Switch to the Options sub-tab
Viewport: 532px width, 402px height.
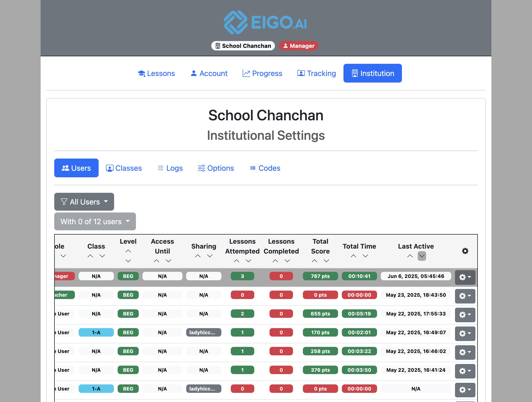(x=216, y=168)
